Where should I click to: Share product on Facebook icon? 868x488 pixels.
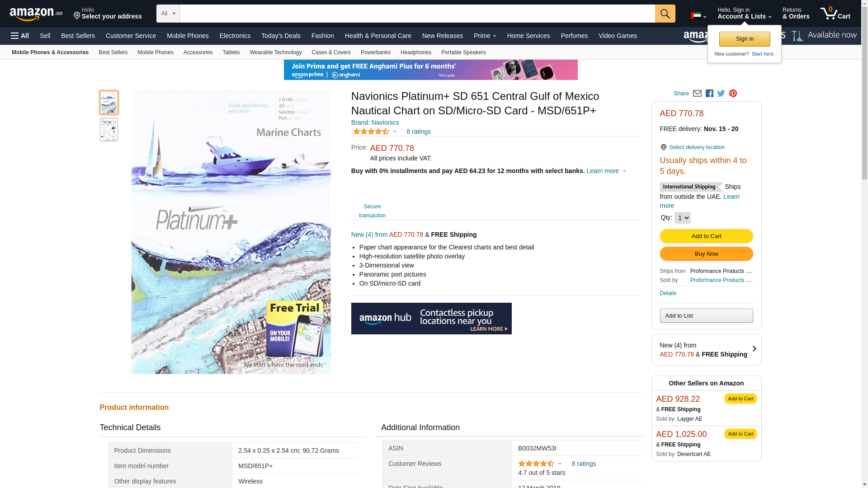709,94
